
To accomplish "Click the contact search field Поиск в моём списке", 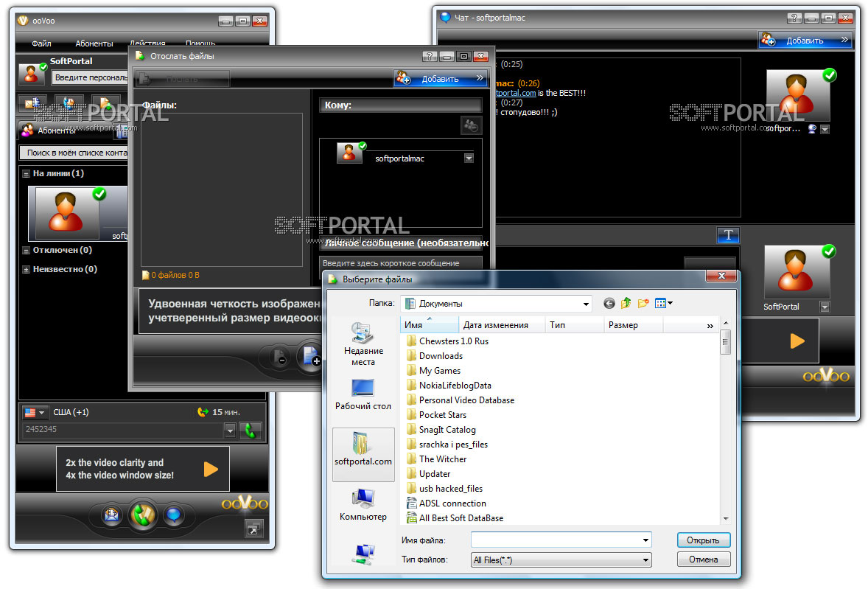I will [74, 153].
